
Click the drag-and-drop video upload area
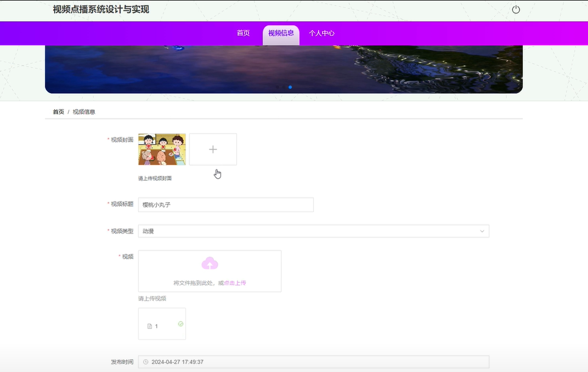(210, 271)
